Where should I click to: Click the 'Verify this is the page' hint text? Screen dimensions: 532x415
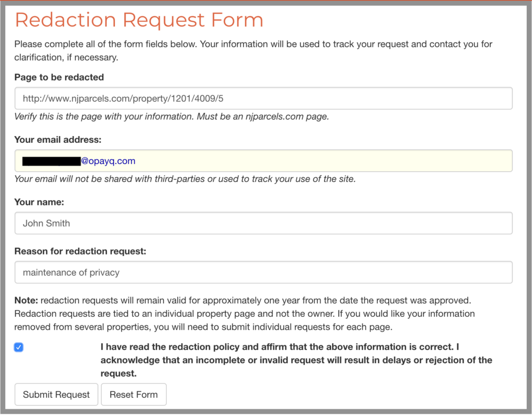[171, 117]
